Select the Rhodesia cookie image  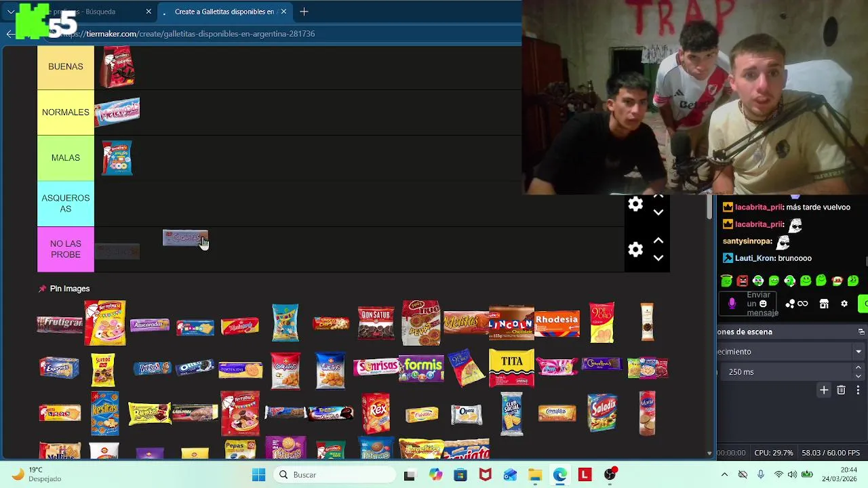coord(557,323)
